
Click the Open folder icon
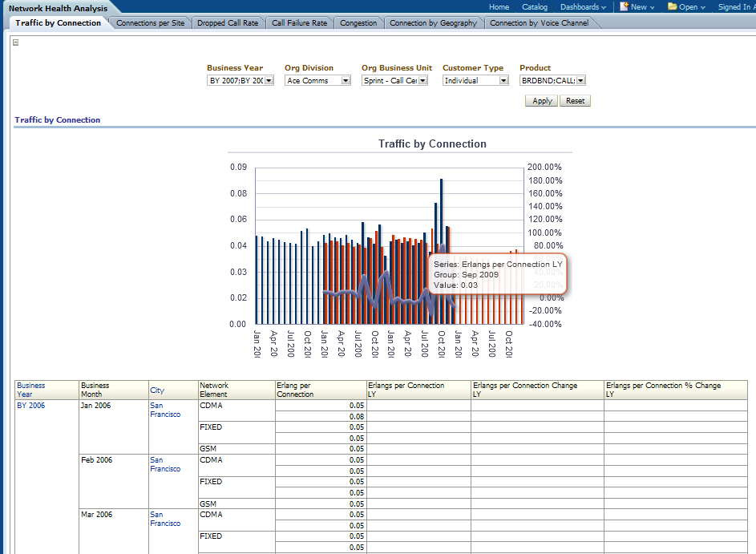point(673,6)
